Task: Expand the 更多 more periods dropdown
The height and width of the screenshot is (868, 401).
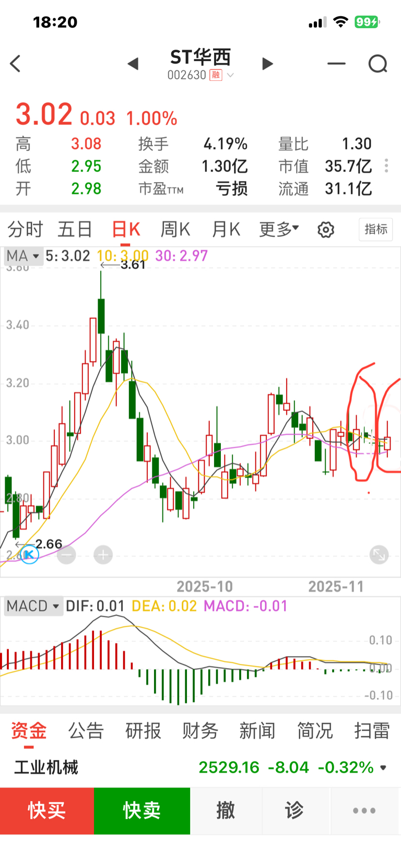Action: tap(279, 229)
